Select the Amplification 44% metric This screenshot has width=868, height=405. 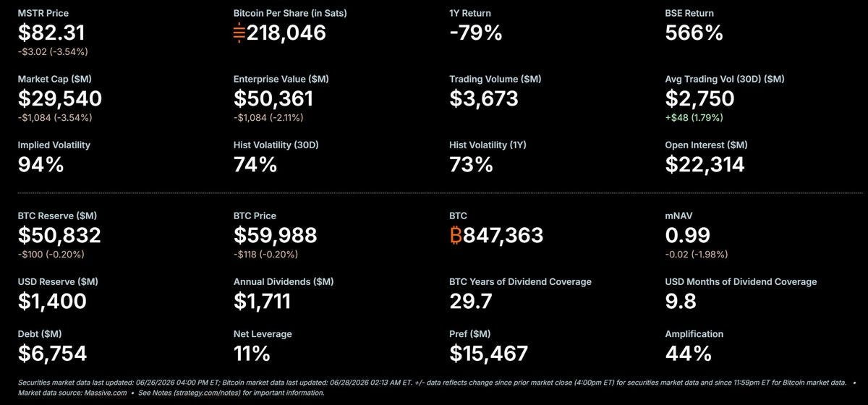click(688, 353)
